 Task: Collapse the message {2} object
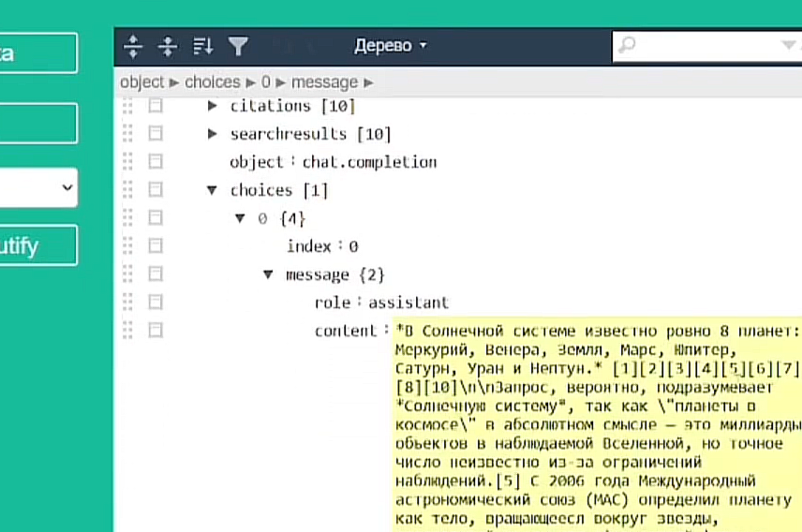point(268,274)
